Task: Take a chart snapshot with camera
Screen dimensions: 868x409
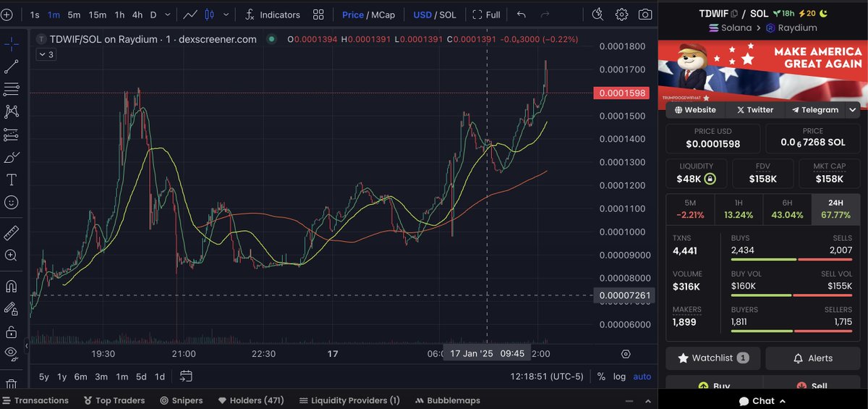Action: (x=644, y=14)
